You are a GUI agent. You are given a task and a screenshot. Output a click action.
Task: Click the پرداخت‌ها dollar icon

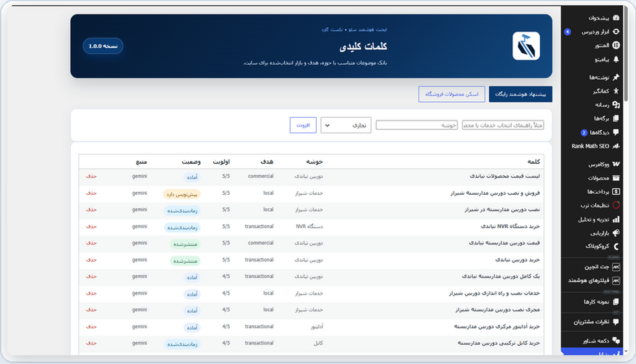coord(616,192)
